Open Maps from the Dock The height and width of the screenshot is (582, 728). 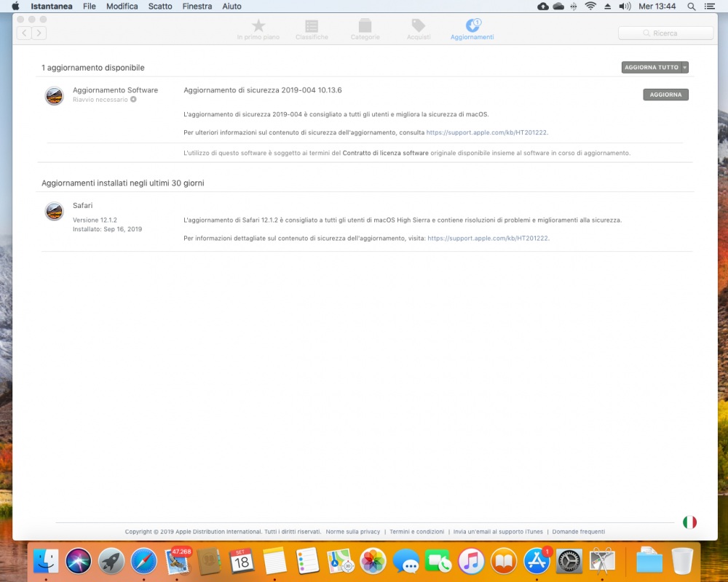click(340, 561)
